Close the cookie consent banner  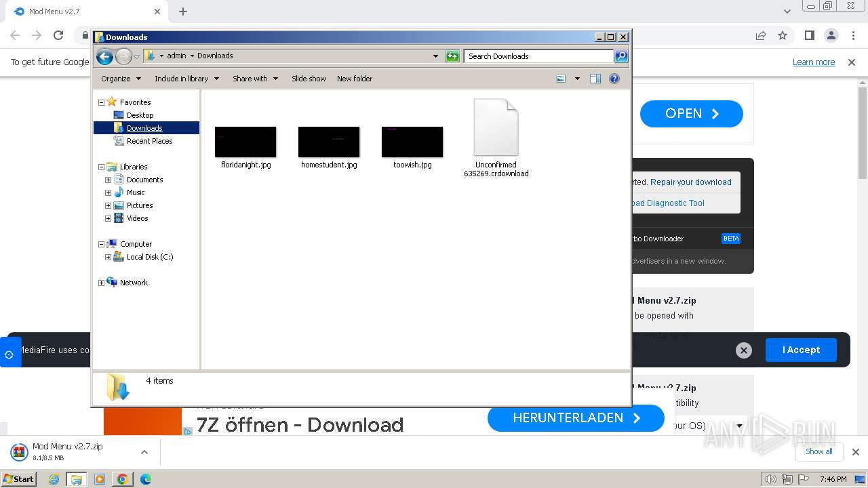pos(744,350)
